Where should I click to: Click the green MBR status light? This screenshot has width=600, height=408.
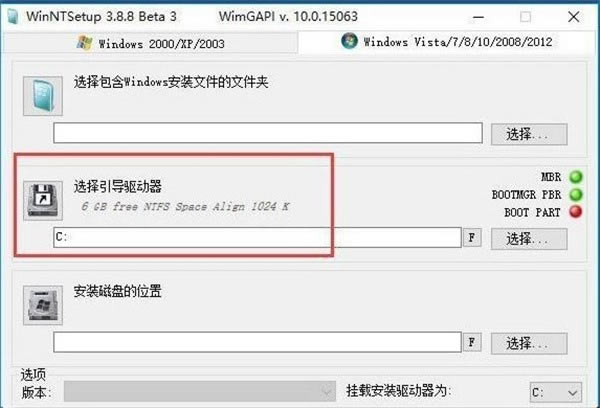pos(576,177)
